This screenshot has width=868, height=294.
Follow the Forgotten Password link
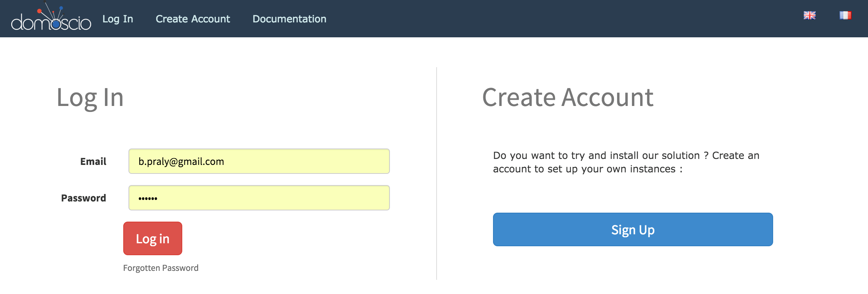(161, 268)
